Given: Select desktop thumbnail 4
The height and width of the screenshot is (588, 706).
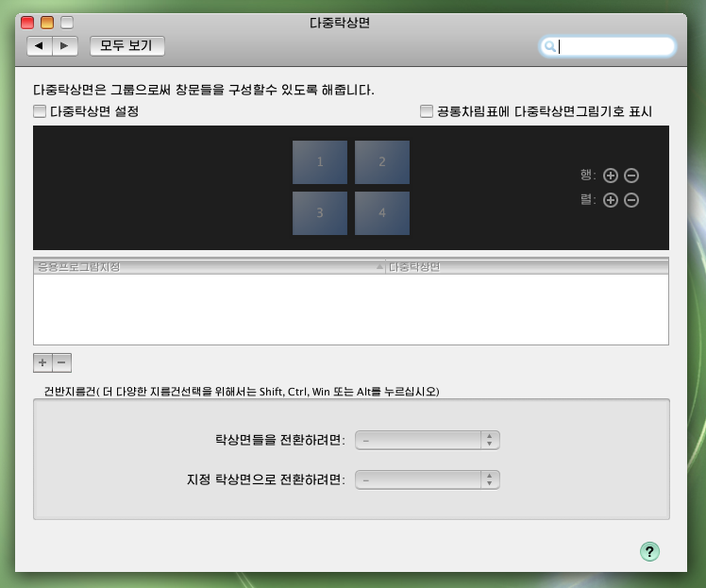Looking at the screenshot, I should 382,213.
